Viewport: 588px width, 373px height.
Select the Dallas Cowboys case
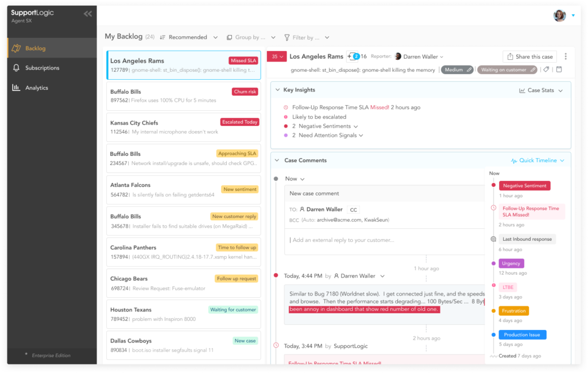(x=183, y=345)
